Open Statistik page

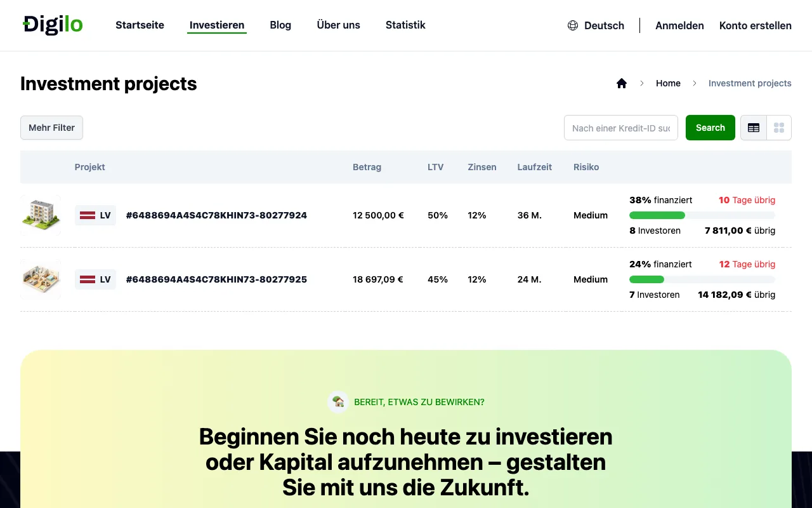click(405, 25)
